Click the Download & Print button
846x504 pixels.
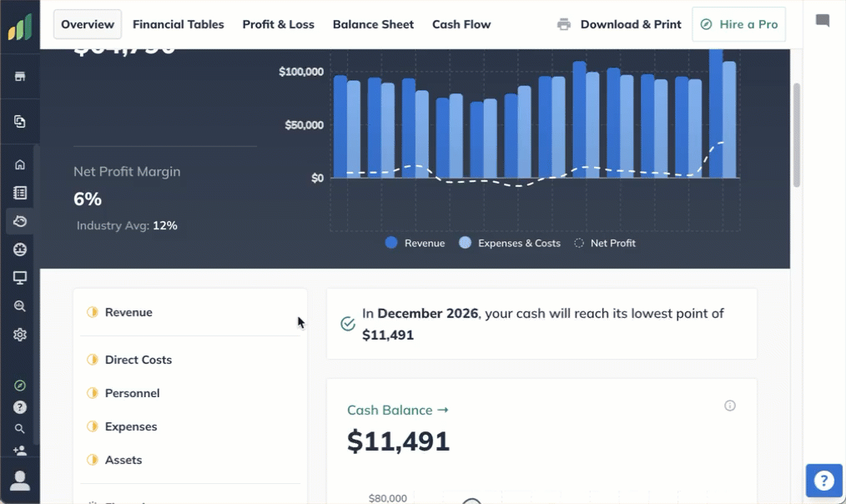coord(619,24)
